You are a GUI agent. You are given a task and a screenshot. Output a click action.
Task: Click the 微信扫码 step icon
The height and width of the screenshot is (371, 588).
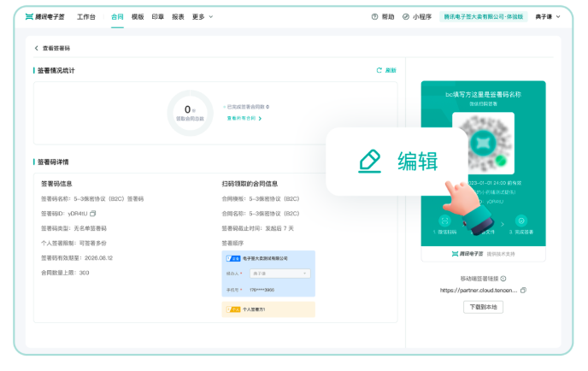pos(444,221)
